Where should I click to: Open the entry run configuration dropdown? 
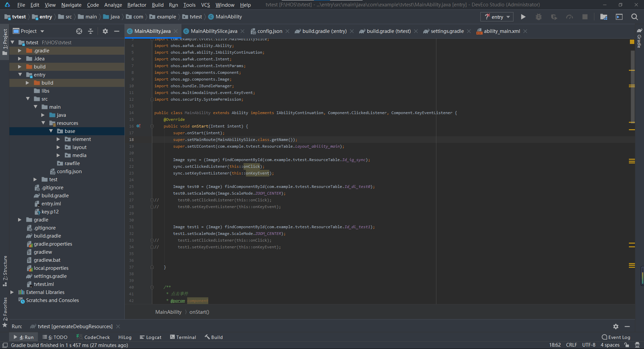[x=497, y=17]
